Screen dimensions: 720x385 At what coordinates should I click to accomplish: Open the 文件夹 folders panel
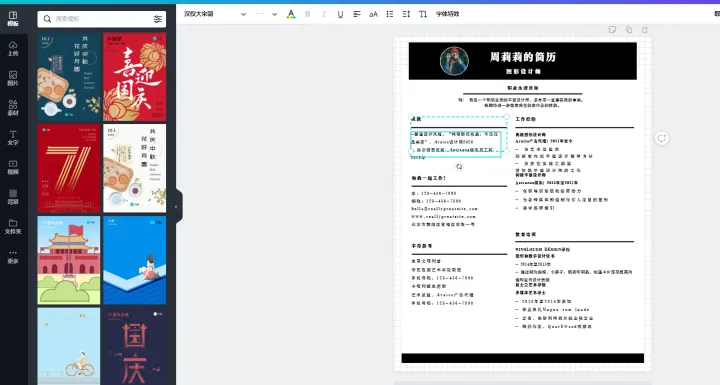click(x=13, y=226)
